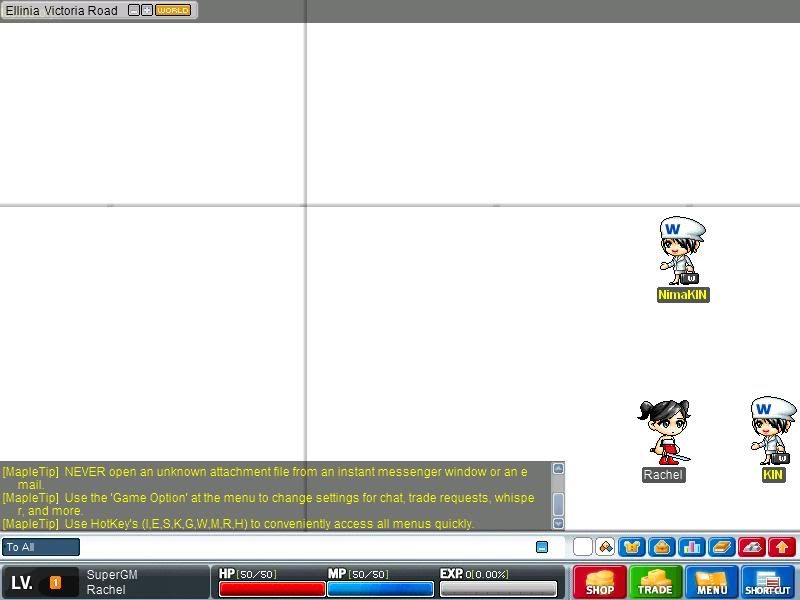
Task: Click the NimaKIN character
Action: click(x=682, y=251)
